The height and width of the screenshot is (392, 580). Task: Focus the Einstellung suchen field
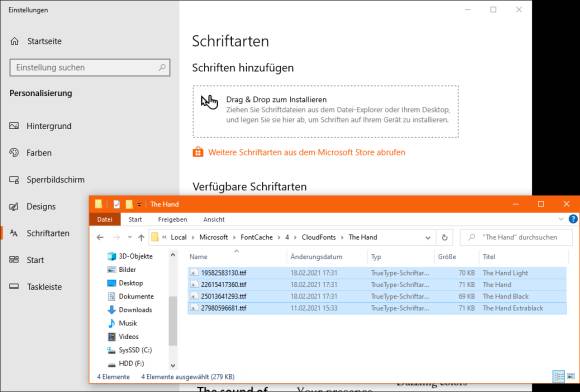pos(90,68)
